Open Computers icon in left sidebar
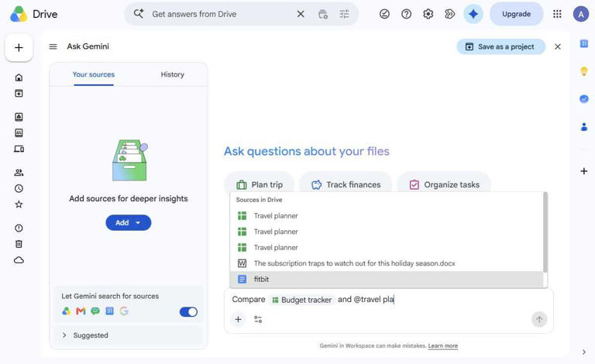 [19, 149]
